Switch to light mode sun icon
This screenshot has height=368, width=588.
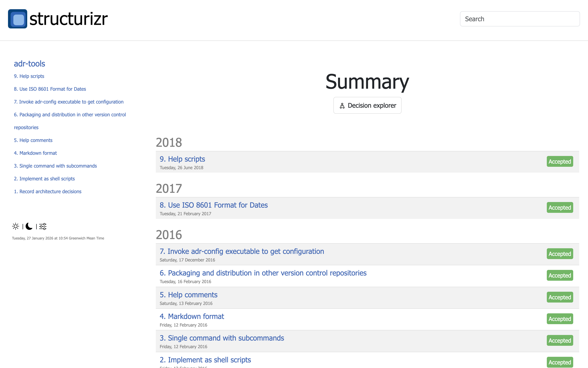pos(16,226)
